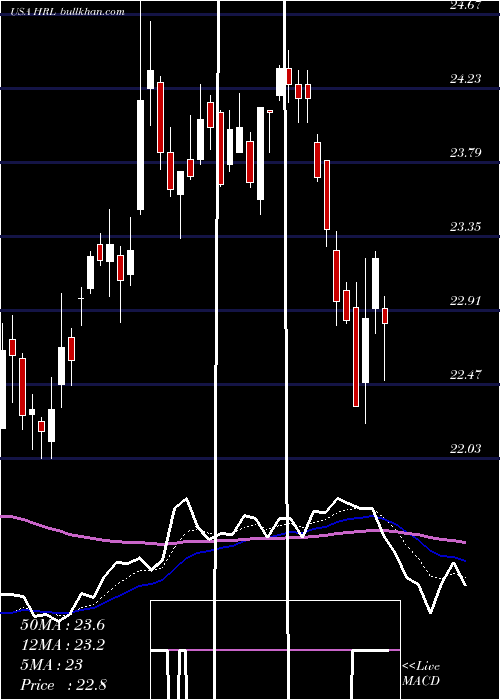Click the Price : 22.8 readout
Viewport: 500px width, 700px height.
point(63,685)
